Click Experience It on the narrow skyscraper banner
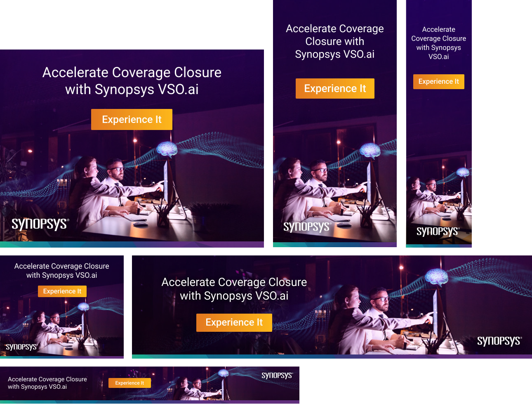Viewport: 532px width, 404px height. (439, 82)
